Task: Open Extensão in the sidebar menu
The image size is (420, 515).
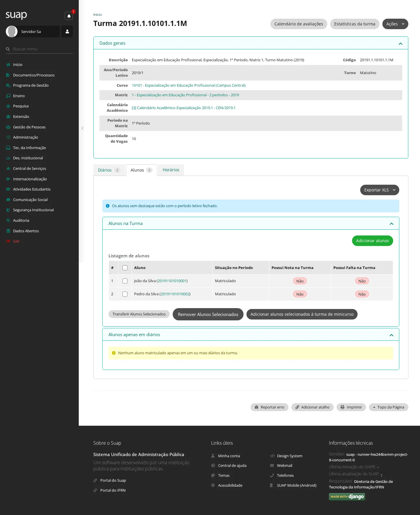Action: point(21,116)
